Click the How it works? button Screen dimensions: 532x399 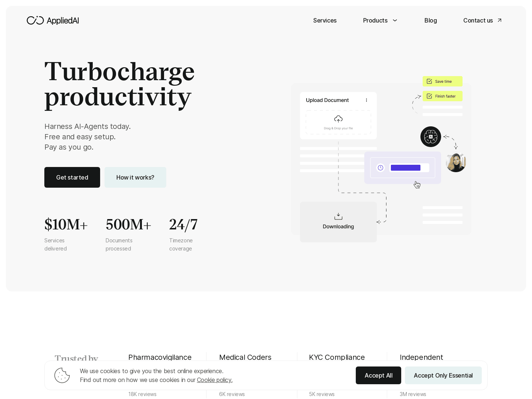pos(135,177)
